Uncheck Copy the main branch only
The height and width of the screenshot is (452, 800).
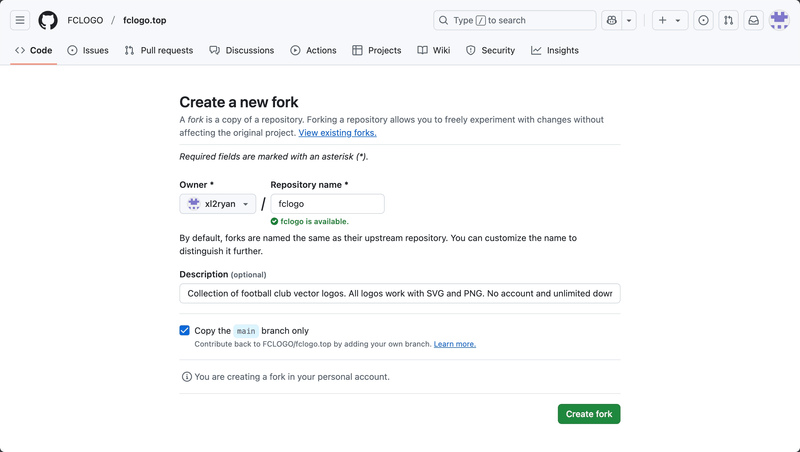[185, 331]
